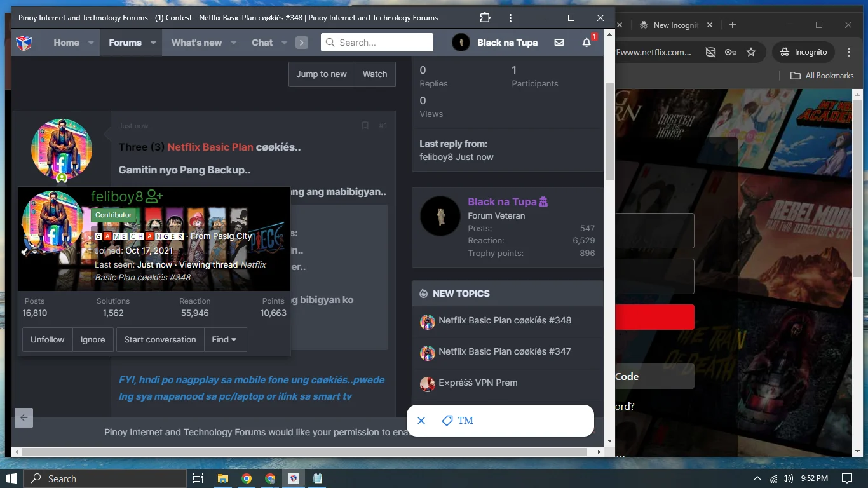Open the conversations envelope icon
The height and width of the screenshot is (488, 868).
click(x=559, y=43)
